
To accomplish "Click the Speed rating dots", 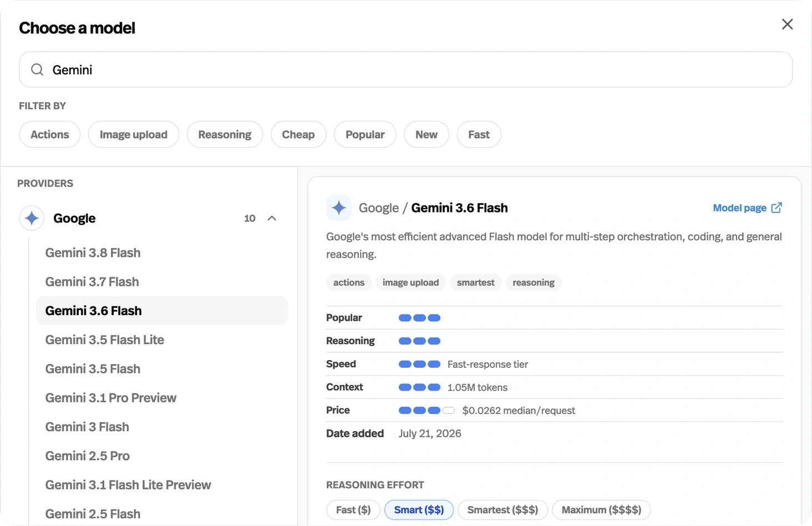I will click(x=419, y=364).
